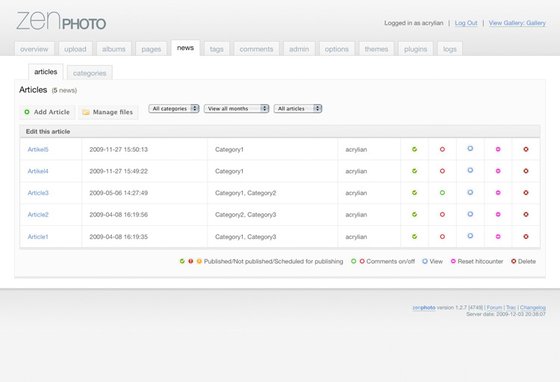Open the All categories dropdown
Viewport: 560px width, 382px height.
[x=174, y=109]
